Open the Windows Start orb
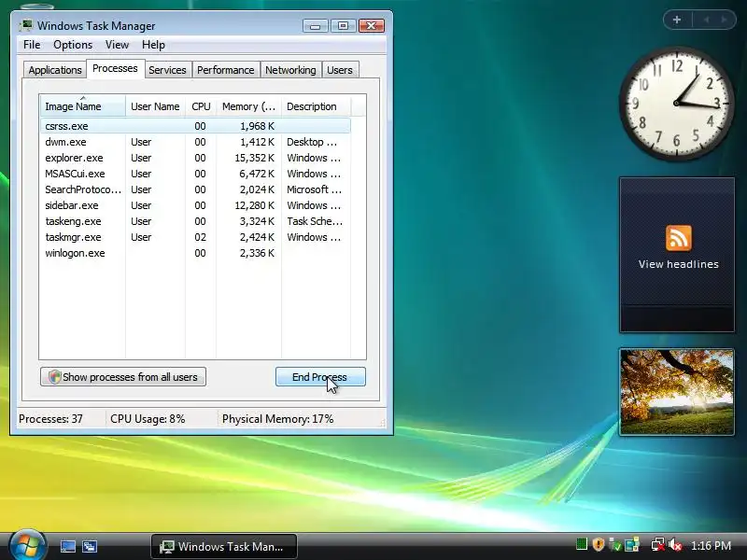The height and width of the screenshot is (560, 747). [27, 545]
